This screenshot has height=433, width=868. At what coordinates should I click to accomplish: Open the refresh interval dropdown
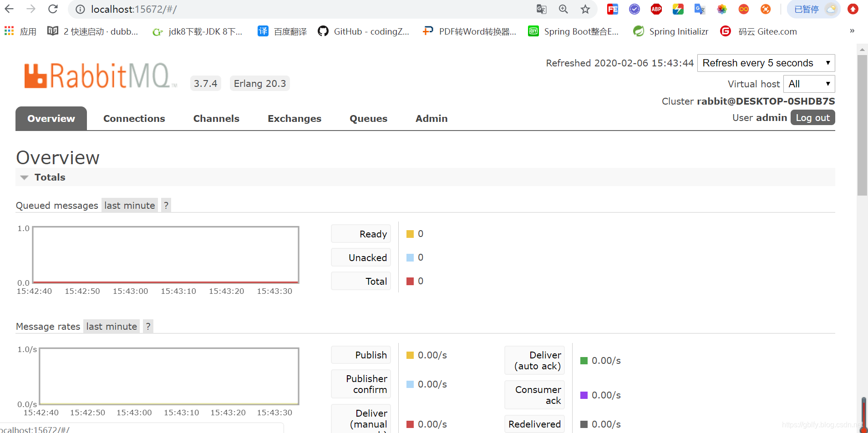coord(766,63)
